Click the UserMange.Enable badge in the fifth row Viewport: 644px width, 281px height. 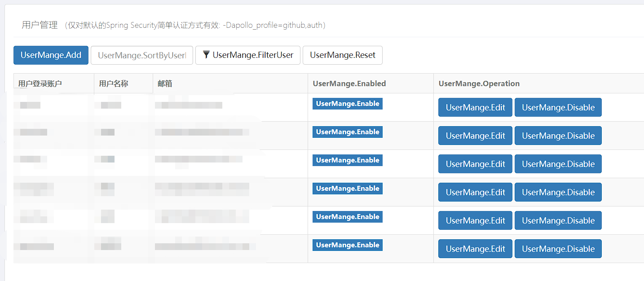pos(348,217)
